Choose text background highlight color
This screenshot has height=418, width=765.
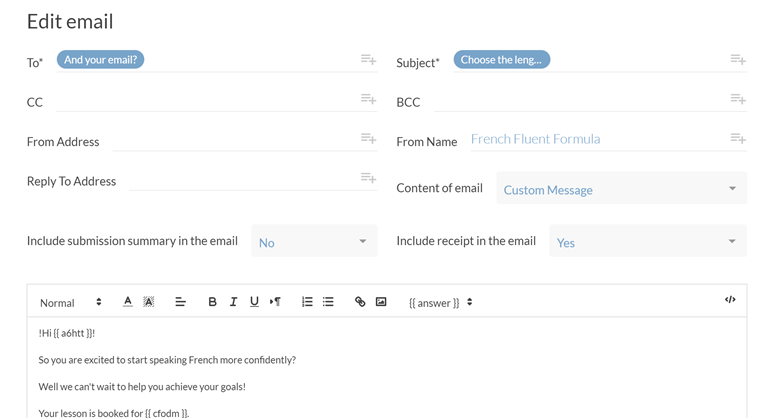click(148, 302)
